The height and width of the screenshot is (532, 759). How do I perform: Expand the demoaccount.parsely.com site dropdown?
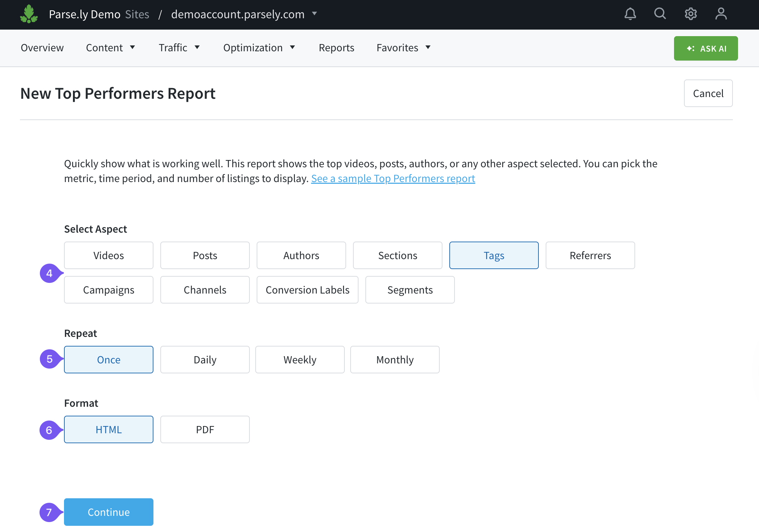(314, 14)
